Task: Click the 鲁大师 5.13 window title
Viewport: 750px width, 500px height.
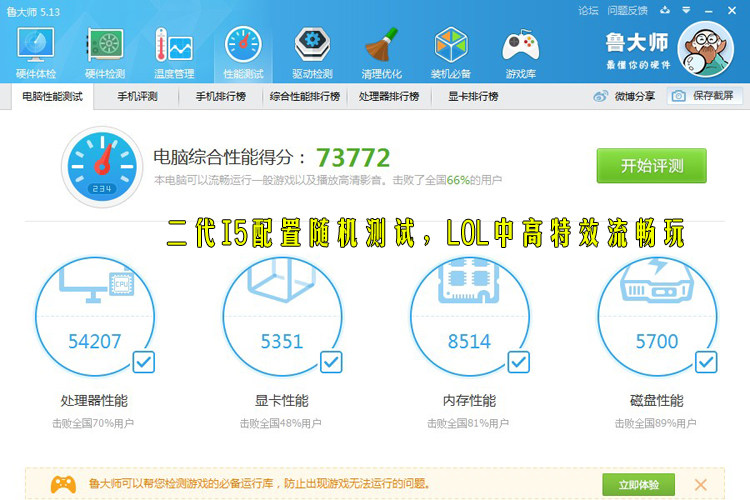Action: (x=33, y=11)
